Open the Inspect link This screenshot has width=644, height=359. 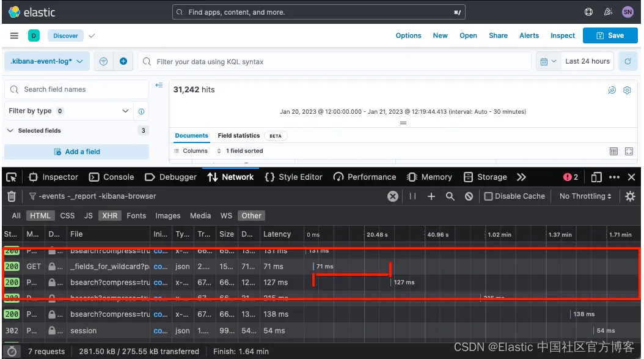click(562, 35)
